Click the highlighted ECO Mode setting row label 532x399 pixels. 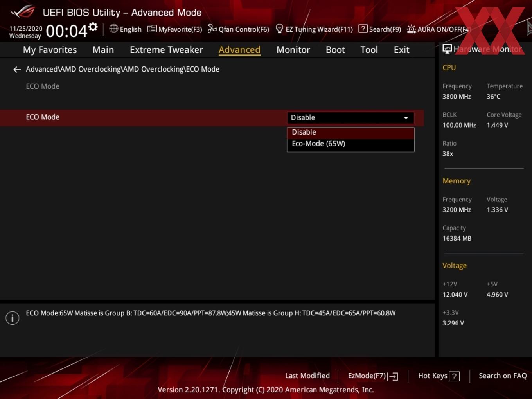43,117
